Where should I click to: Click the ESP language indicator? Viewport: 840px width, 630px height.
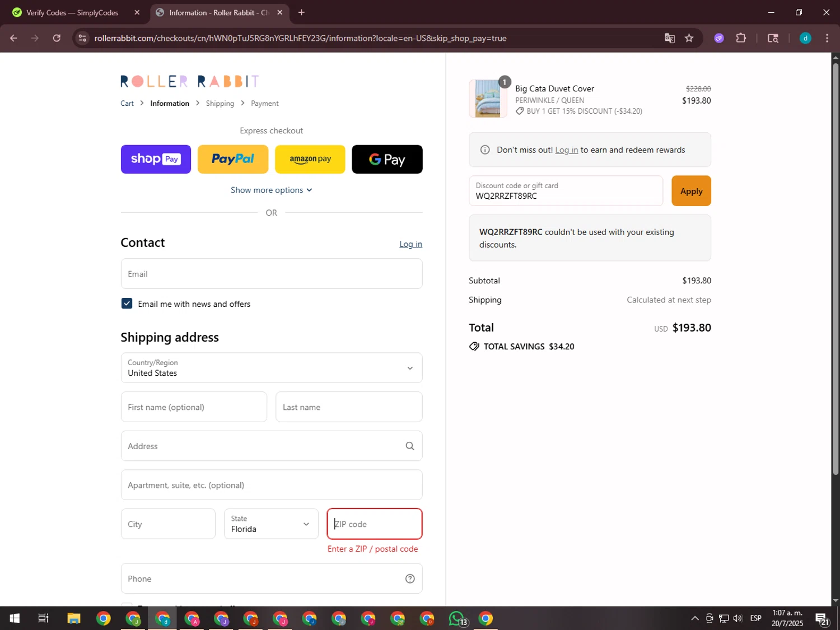click(755, 618)
